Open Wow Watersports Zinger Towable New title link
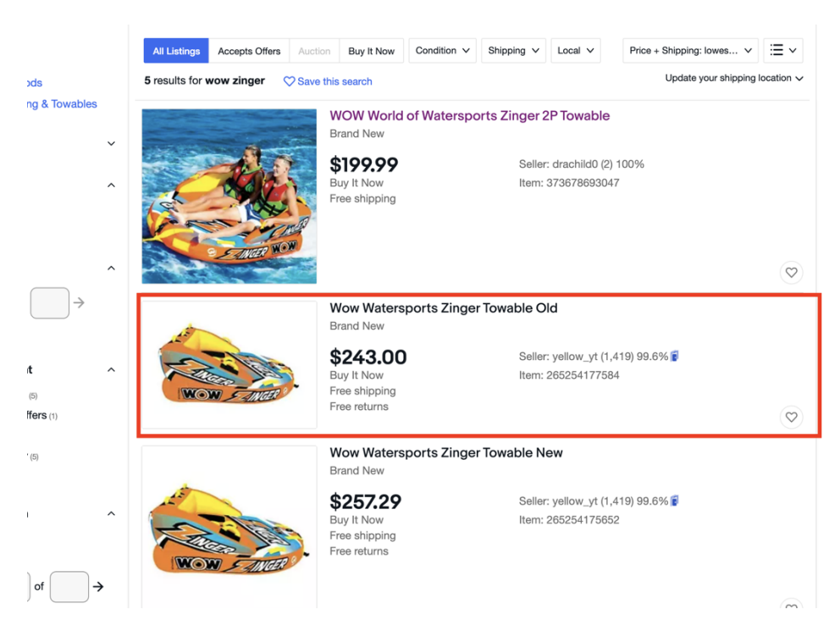Image resolution: width=840 pixels, height=637 pixels. coord(445,453)
